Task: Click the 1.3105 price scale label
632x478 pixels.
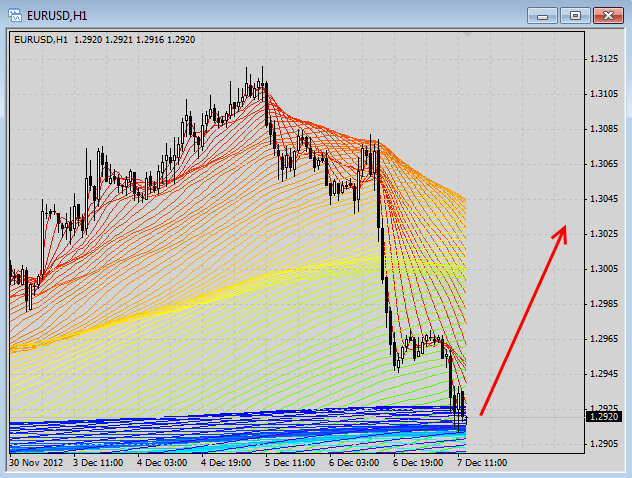Action: click(x=604, y=94)
